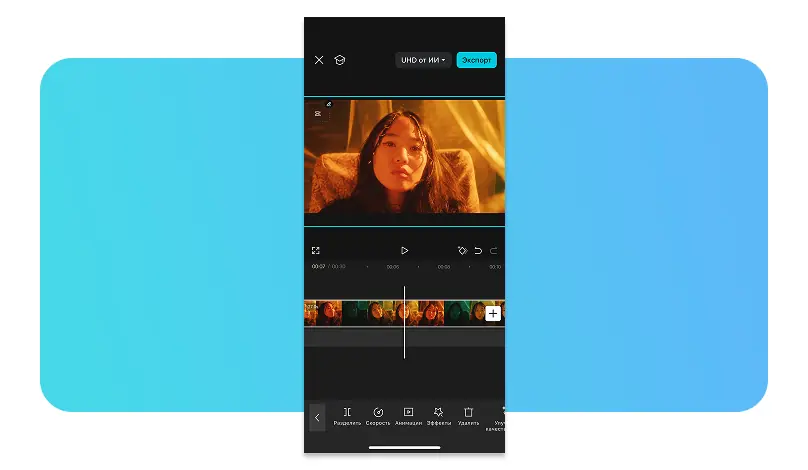Play the video preview
Screen dimensions: 808x470
coord(405,250)
